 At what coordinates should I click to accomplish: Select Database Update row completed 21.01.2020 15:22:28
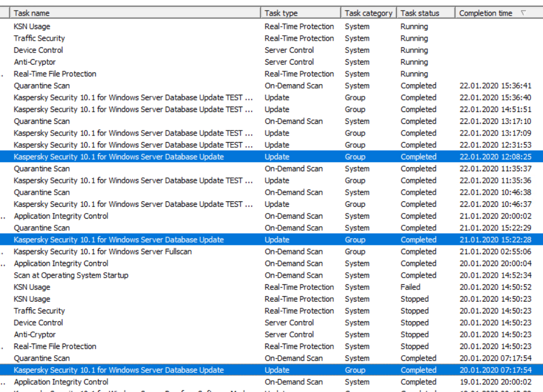[119, 240]
